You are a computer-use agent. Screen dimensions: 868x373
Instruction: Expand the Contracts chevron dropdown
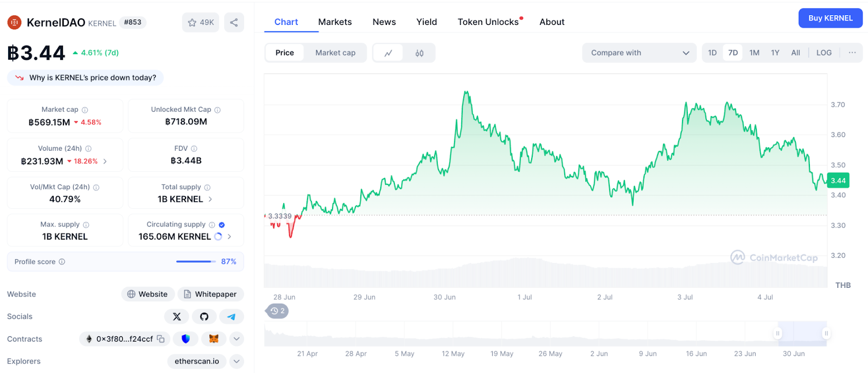tap(237, 339)
